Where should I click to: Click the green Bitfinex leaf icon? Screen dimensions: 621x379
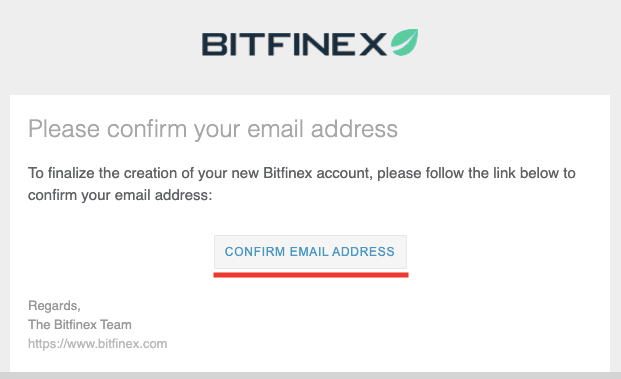click(x=404, y=42)
